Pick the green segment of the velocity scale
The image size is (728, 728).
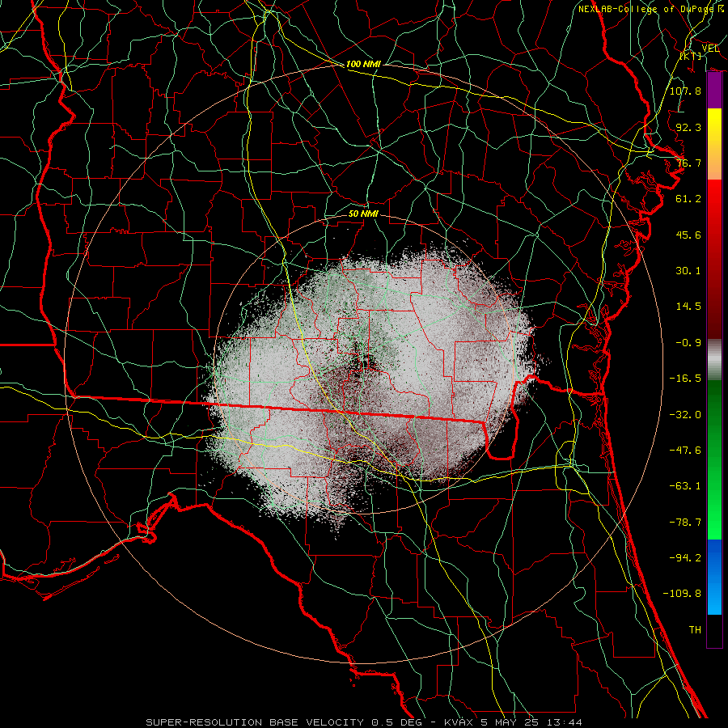714,459
